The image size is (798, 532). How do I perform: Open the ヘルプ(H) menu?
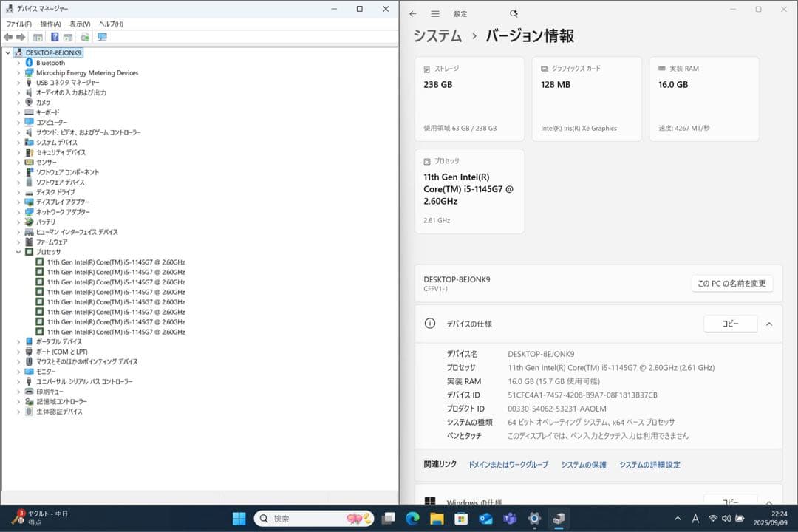coord(111,24)
